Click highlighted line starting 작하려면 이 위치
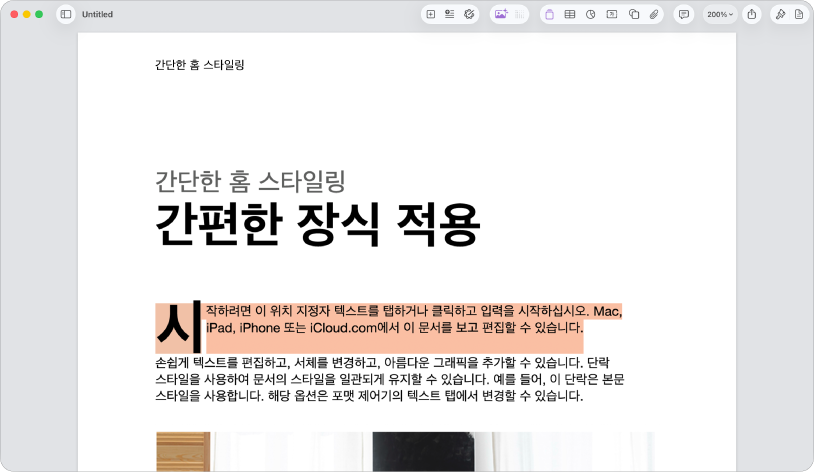The width and height of the screenshot is (814, 473). [x=414, y=311]
